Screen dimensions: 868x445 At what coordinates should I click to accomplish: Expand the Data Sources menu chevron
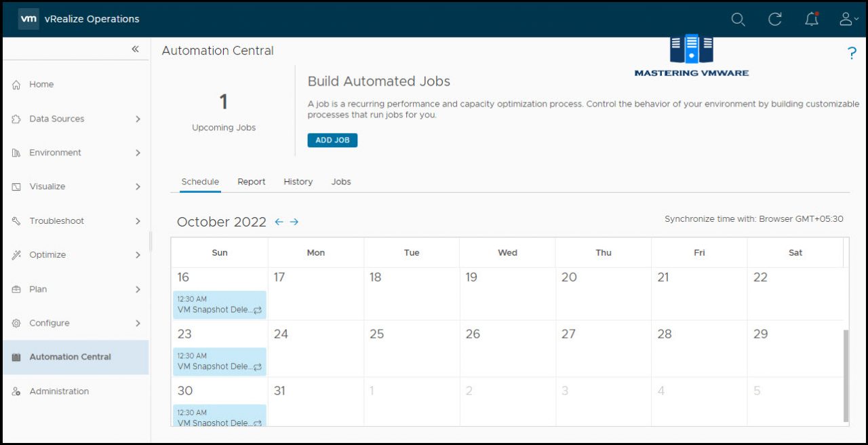pyautogui.click(x=138, y=119)
